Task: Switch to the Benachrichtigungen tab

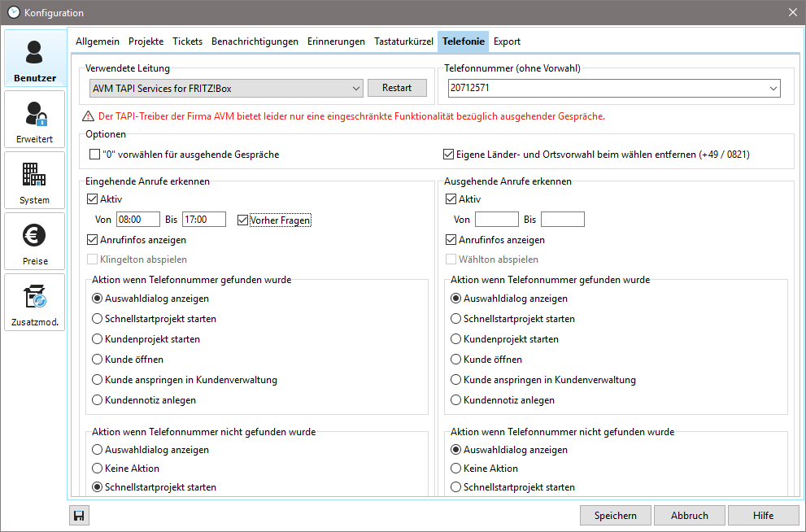Action: click(x=255, y=41)
